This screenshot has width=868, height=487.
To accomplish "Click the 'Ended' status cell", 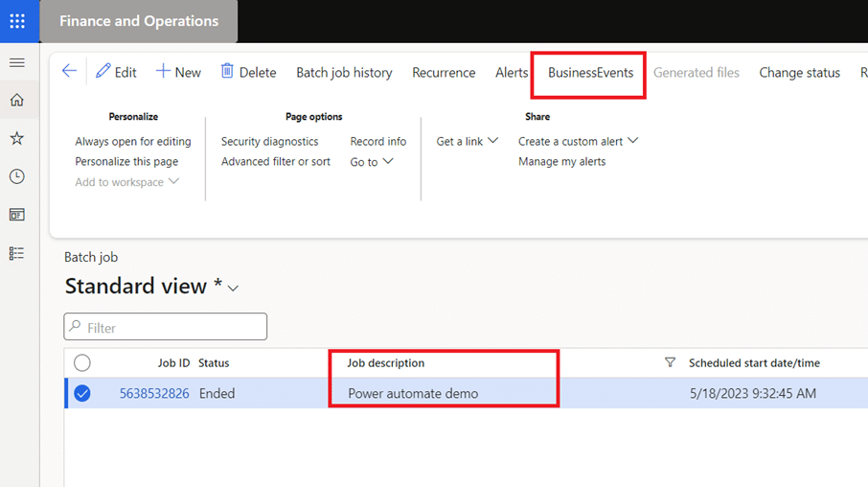I will pos(217,393).
